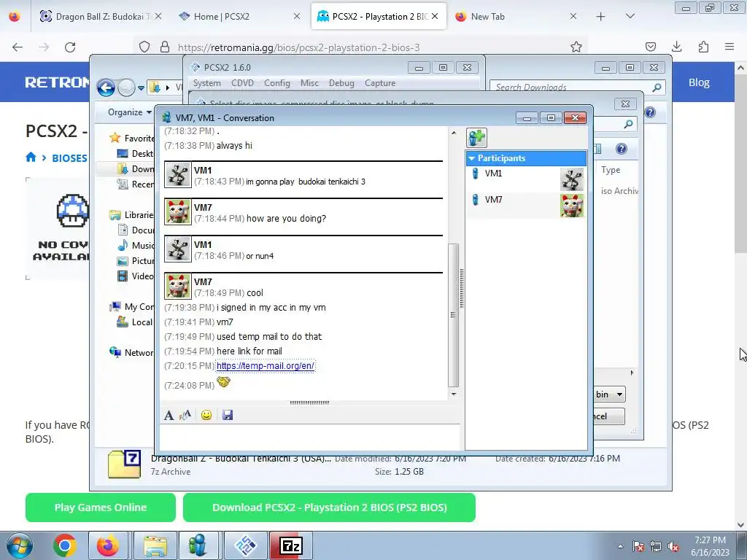Select Network in Explorer sidebar
The width and height of the screenshot is (747, 560).
tap(131, 352)
